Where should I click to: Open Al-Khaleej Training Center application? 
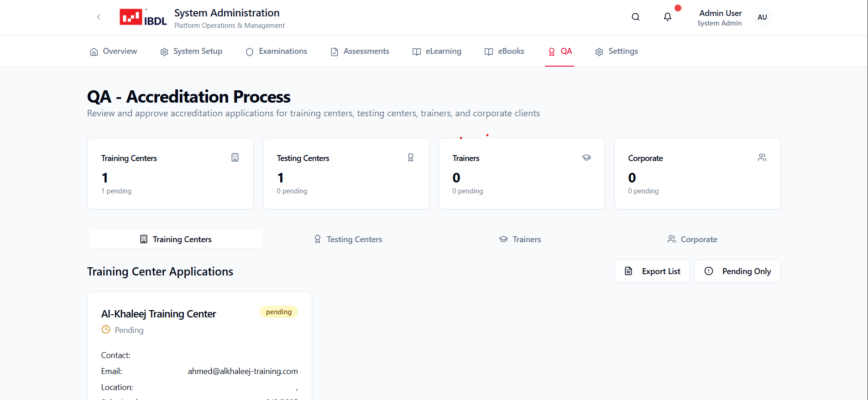coord(158,314)
